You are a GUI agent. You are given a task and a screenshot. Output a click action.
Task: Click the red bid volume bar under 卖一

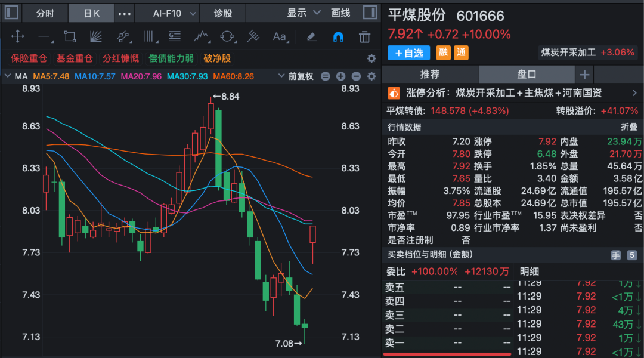[447, 354]
